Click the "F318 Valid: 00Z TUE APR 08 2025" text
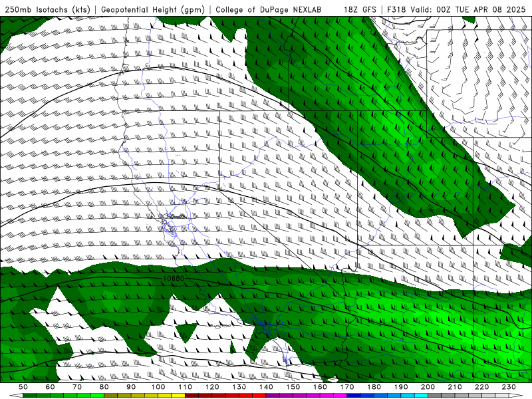The height and width of the screenshot is (399, 532). [x=456, y=9]
